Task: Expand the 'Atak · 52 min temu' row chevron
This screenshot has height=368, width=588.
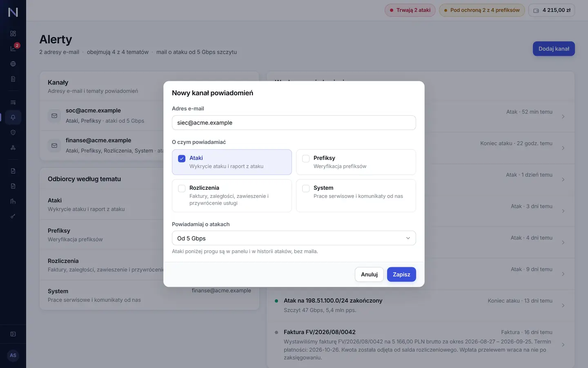Action: [x=563, y=117]
